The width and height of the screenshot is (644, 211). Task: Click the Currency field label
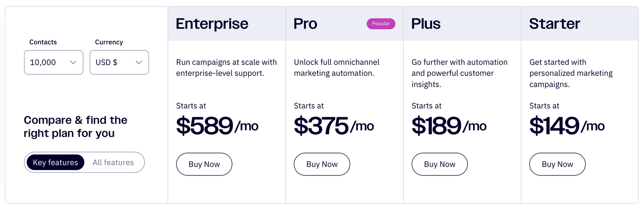pyautogui.click(x=109, y=42)
